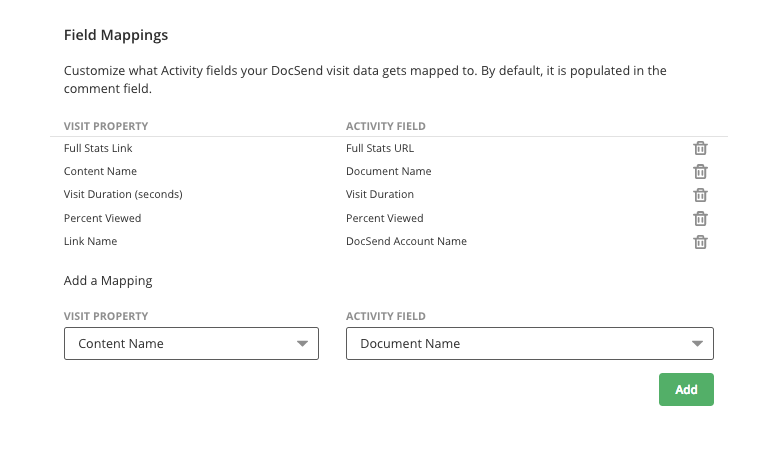Click Visit Duration (seconds) in the mappings table
The width and height of the screenshot is (761, 457).
(123, 194)
